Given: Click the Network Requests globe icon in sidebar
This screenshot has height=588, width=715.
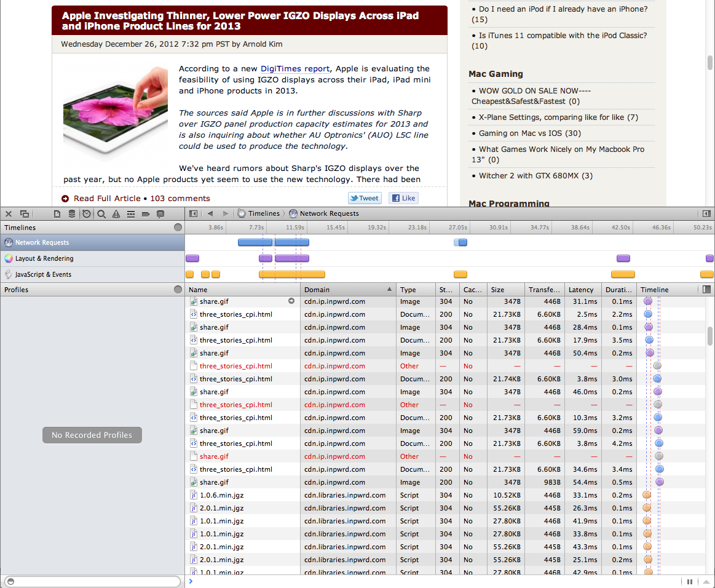Looking at the screenshot, I should pyautogui.click(x=9, y=242).
